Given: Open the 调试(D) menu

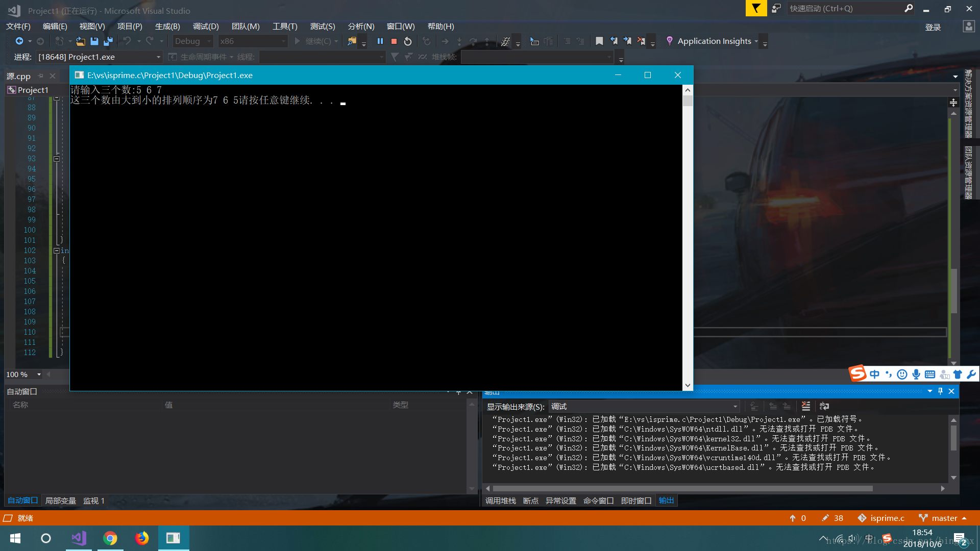Looking at the screenshot, I should tap(206, 27).
